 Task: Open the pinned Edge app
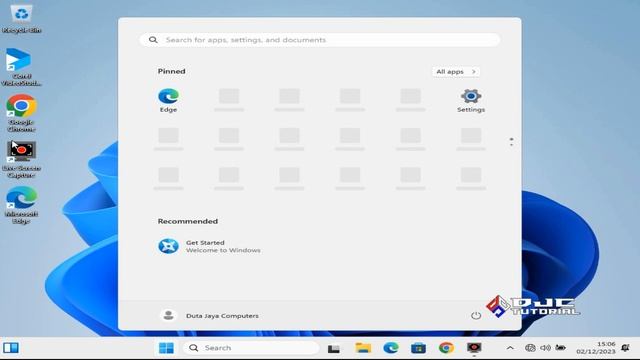tap(168, 100)
